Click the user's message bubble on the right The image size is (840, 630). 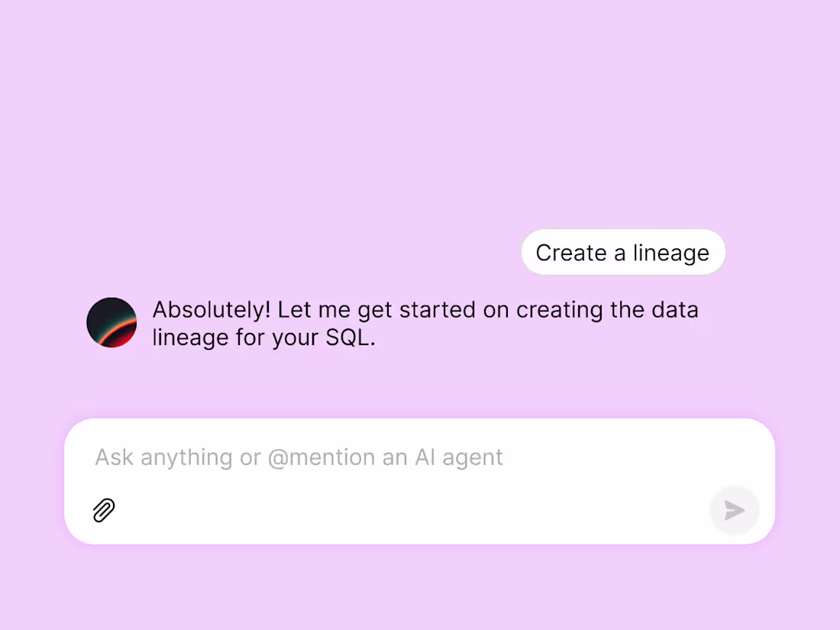coord(622,252)
